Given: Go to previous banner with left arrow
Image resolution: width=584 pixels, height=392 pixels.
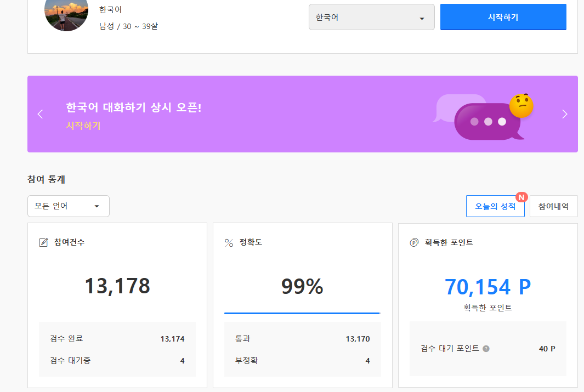Looking at the screenshot, I should (40, 114).
